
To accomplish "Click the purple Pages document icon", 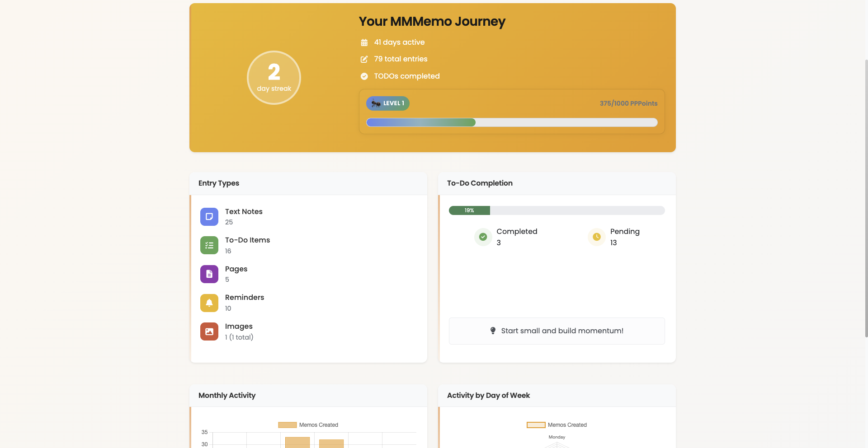I will [x=209, y=274].
